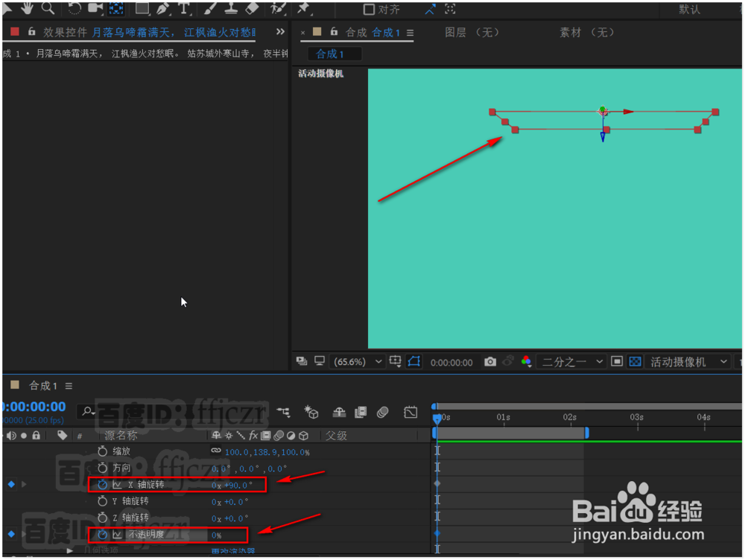Toggle hide shy layers icon
The image size is (745, 560).
point(339,412)
